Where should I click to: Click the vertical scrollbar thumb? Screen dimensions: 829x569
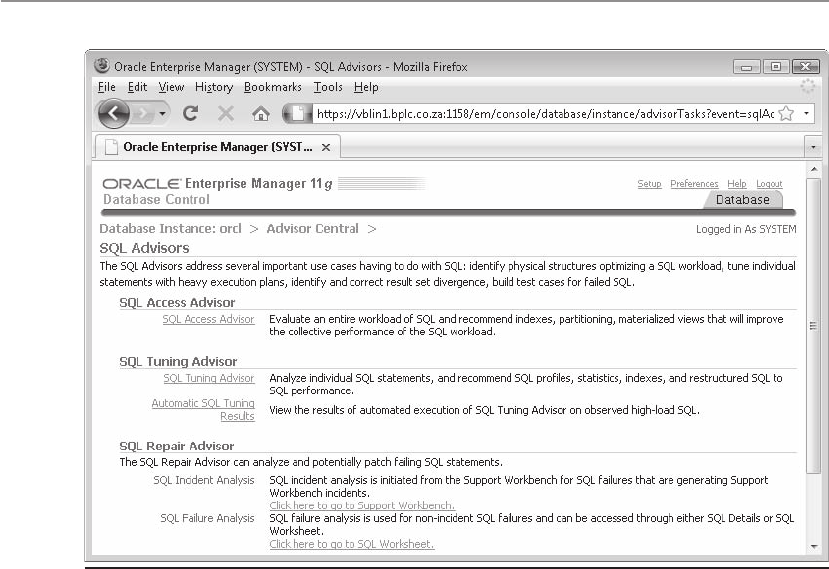[814, 325]
